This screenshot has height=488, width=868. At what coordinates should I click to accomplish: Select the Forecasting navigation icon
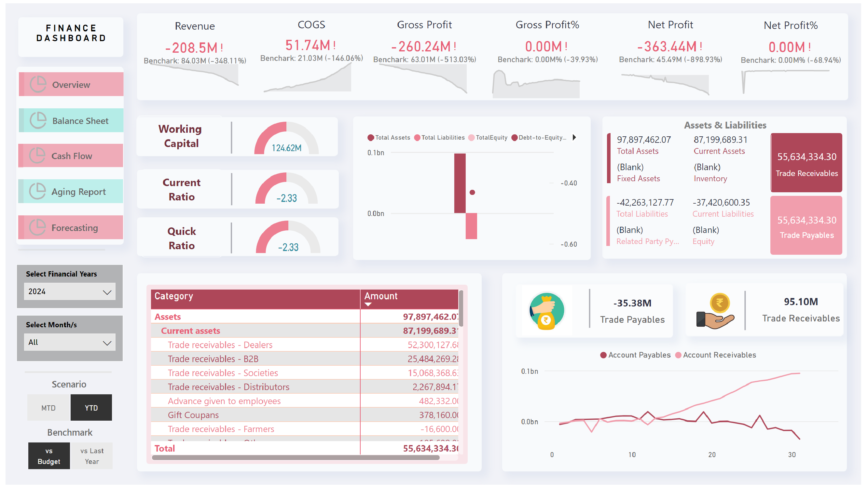click(x=38, y=227)
